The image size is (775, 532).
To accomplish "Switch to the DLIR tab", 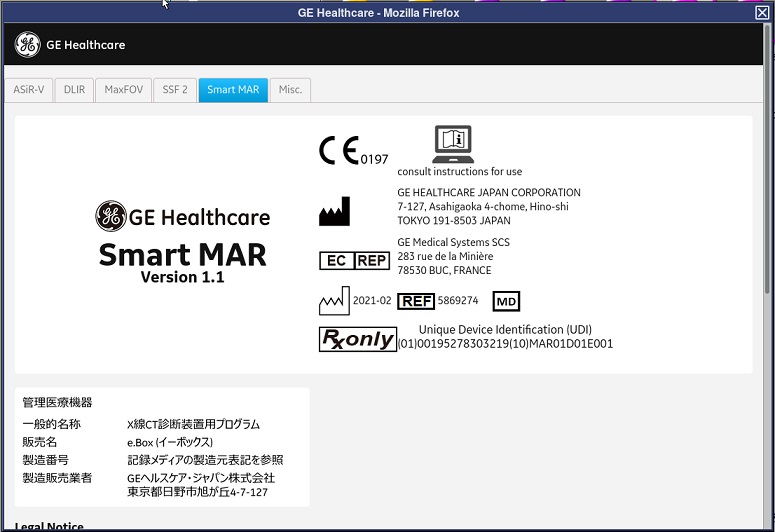I will pos(74,90).
